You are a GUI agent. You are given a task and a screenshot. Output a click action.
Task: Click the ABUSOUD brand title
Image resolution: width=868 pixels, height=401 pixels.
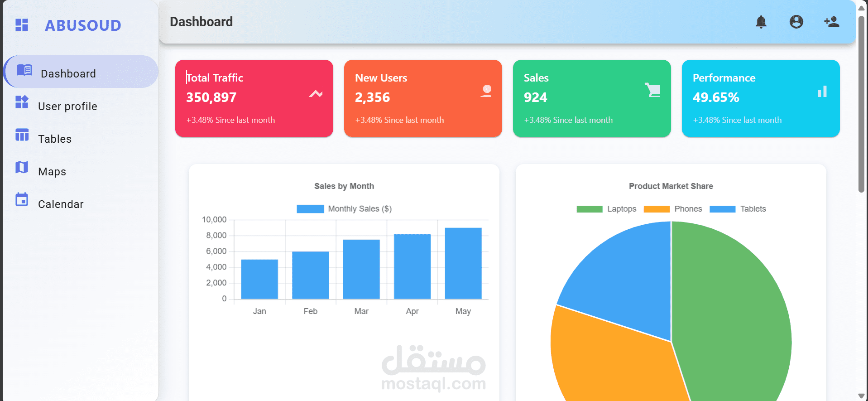[x=83, y=25]
